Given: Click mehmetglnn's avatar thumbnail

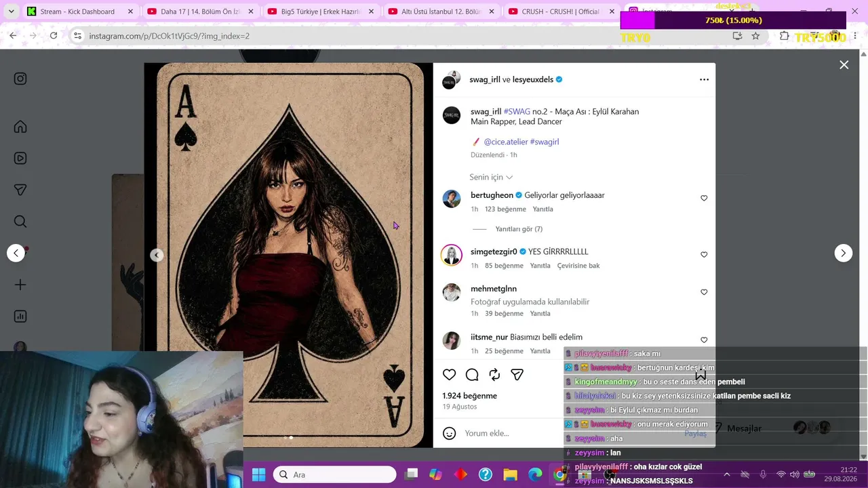Looking at the screenshot, I should 452,292.
